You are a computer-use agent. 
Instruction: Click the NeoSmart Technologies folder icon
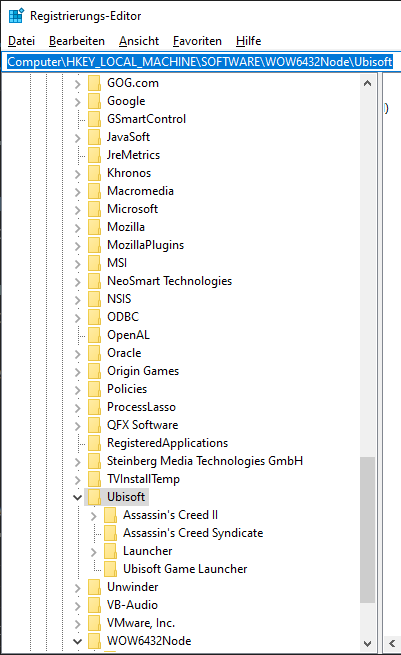pos(94,281)
